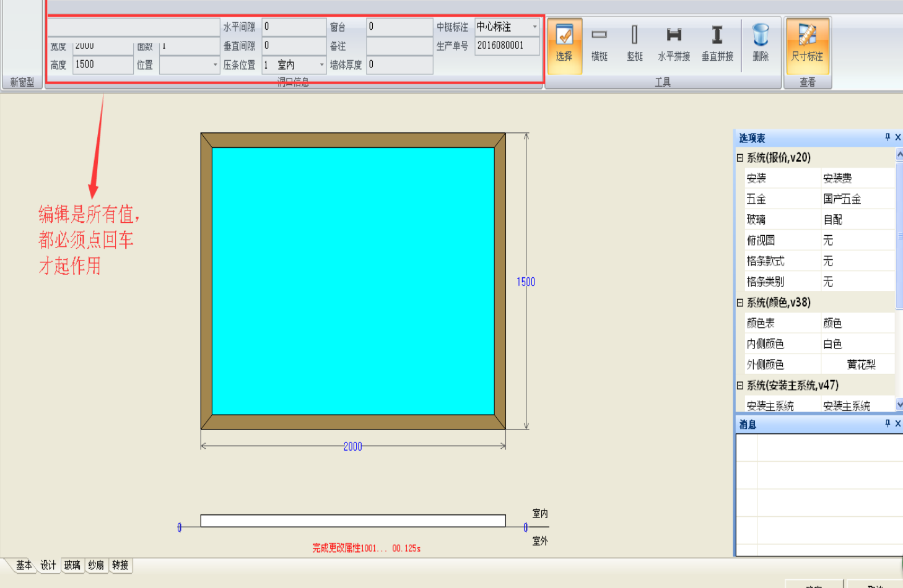Select the 安装 option name cell
The height and width of the screenshot is (588, 903).
[782, 178]
